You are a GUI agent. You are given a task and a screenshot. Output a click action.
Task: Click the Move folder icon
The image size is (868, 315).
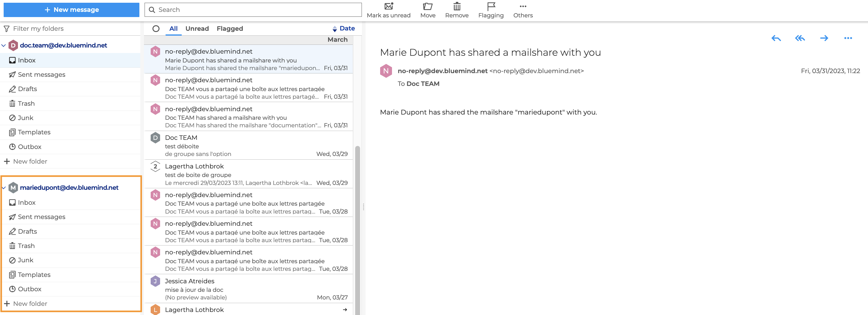point(428,10)
